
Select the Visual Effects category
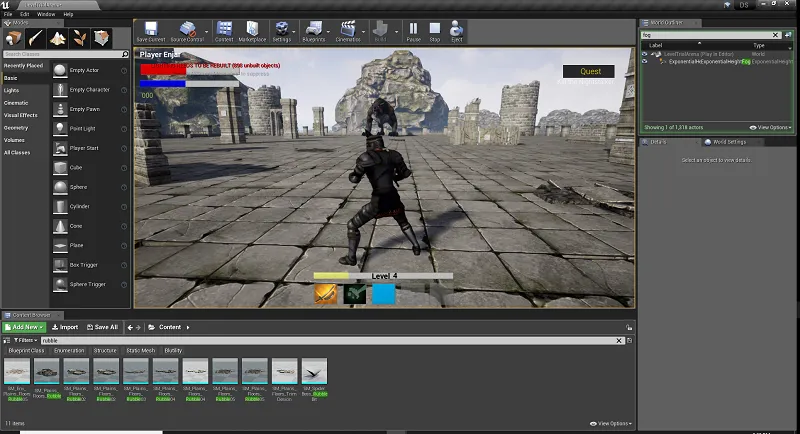20,115
